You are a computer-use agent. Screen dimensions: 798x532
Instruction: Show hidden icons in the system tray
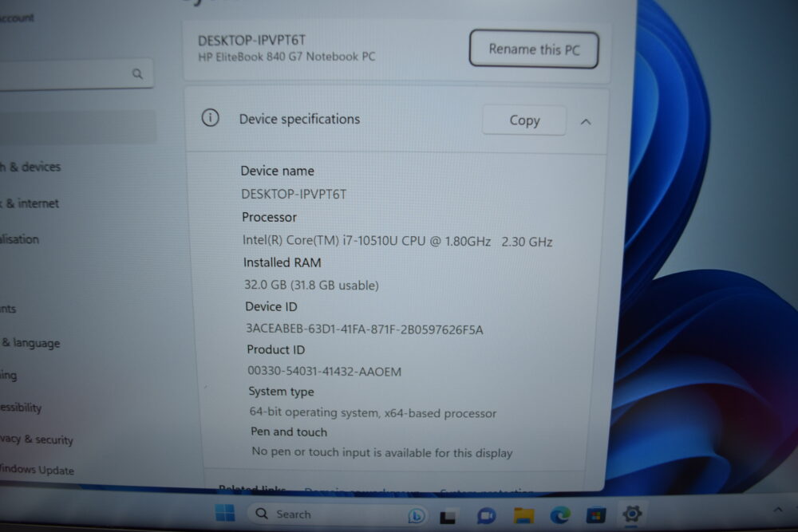coord(777,509)
